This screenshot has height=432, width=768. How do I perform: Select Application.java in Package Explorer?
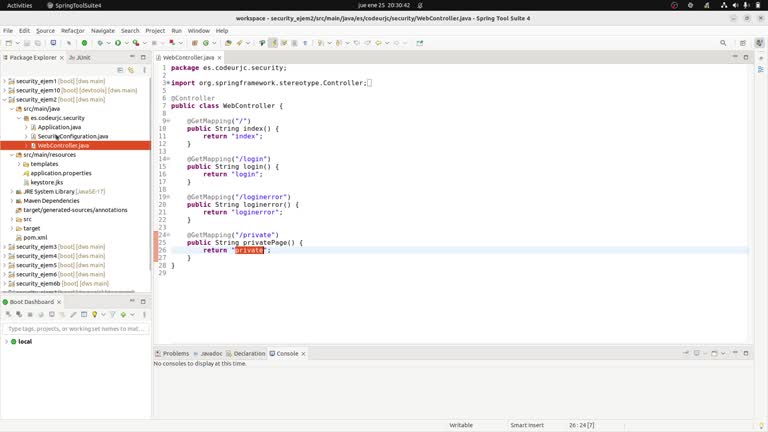coord(59,127)
